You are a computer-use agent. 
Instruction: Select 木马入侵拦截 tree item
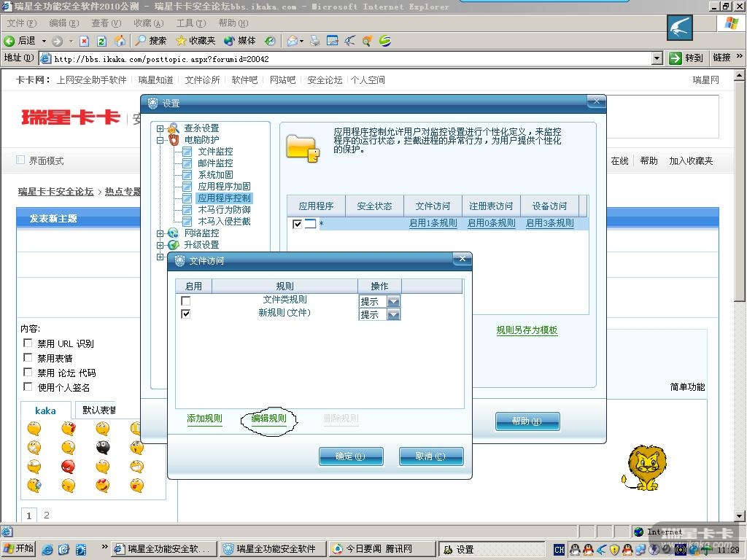pos(224,222)
